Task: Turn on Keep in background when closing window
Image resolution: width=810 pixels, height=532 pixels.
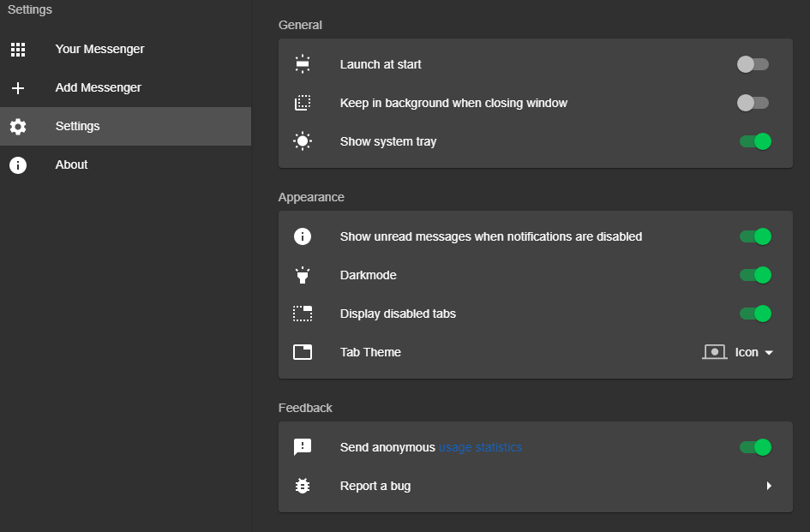Action: [x=753, y=103]
